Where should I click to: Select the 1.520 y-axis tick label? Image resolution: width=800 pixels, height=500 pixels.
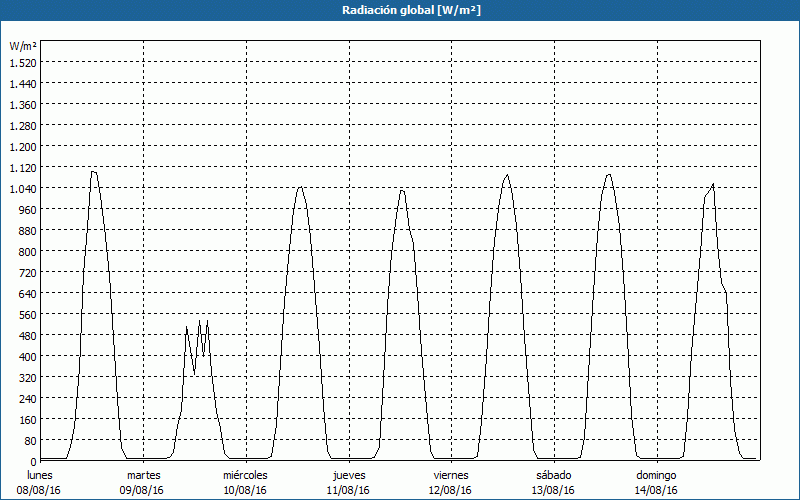click(x=22, y=63)
